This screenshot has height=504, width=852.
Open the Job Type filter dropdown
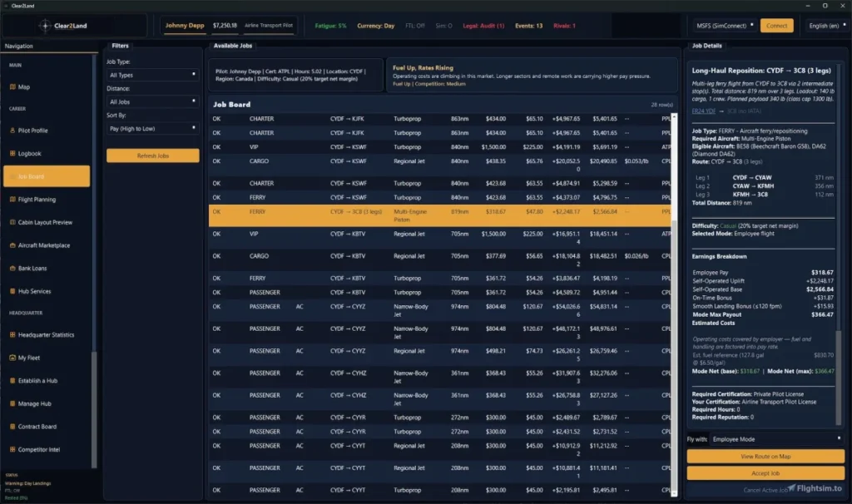[x=153, y=75]
